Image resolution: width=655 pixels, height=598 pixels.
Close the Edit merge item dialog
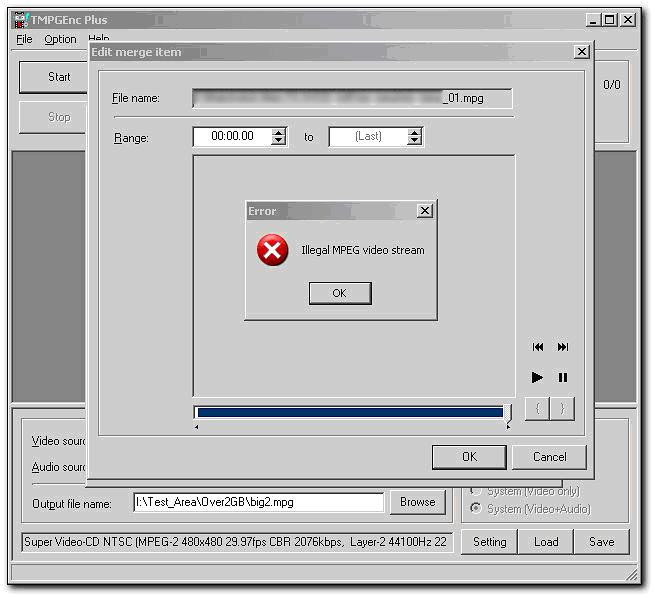[x=581, y=52]
